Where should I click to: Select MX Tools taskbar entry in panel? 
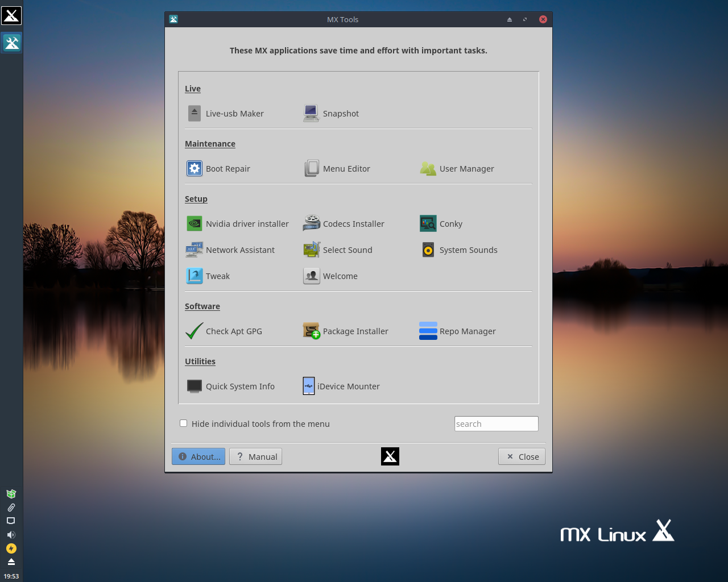coord(11,43)
